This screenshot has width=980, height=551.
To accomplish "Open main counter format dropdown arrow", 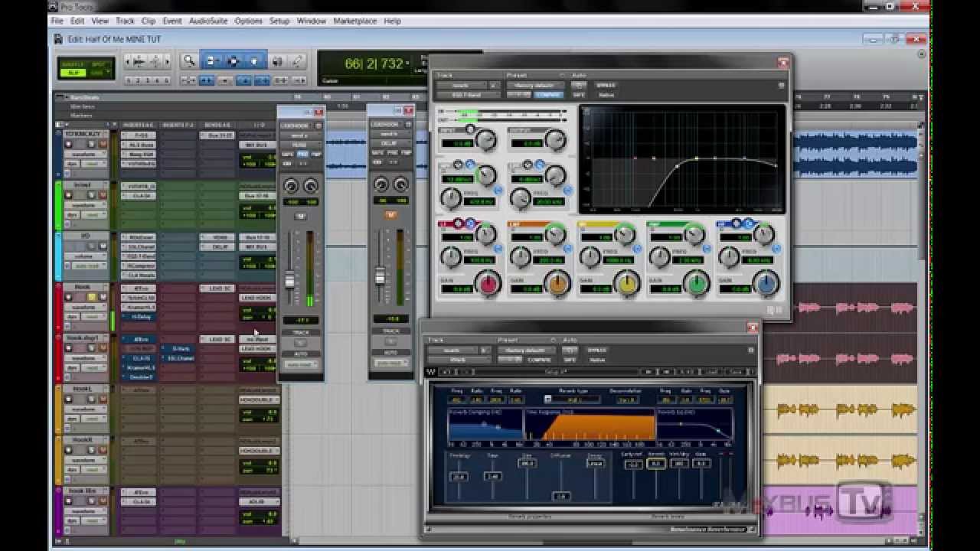I will coord(408,64).
